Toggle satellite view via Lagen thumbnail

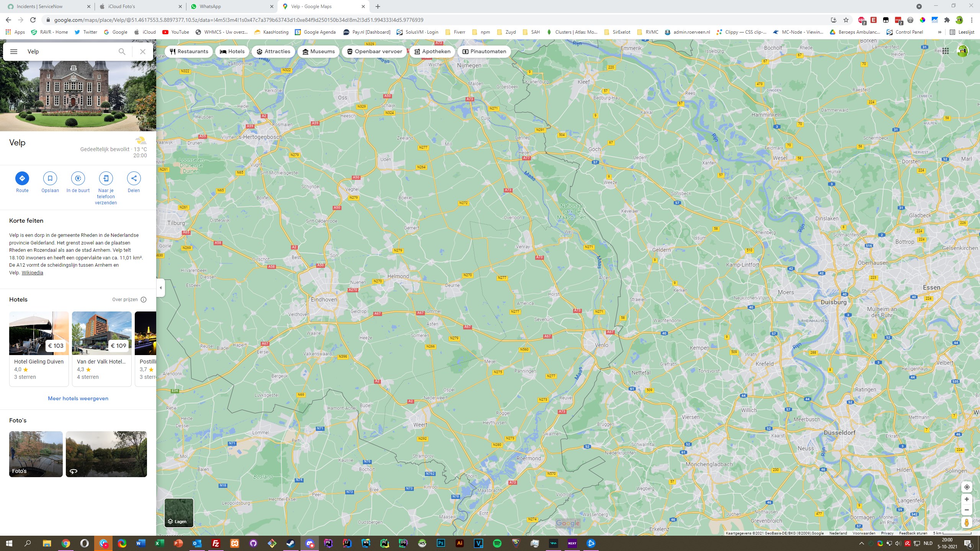coord(179,513)
